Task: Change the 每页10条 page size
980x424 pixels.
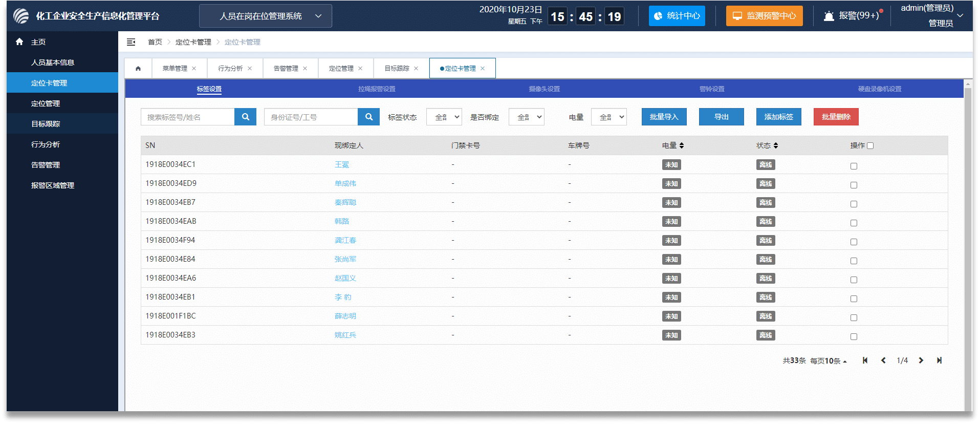Action: coord(829,361)
